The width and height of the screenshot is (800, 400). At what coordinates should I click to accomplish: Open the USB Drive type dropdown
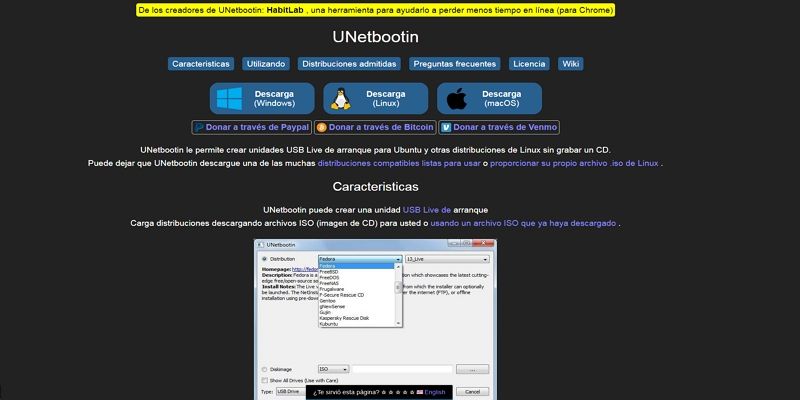click(x=291, y=391)
